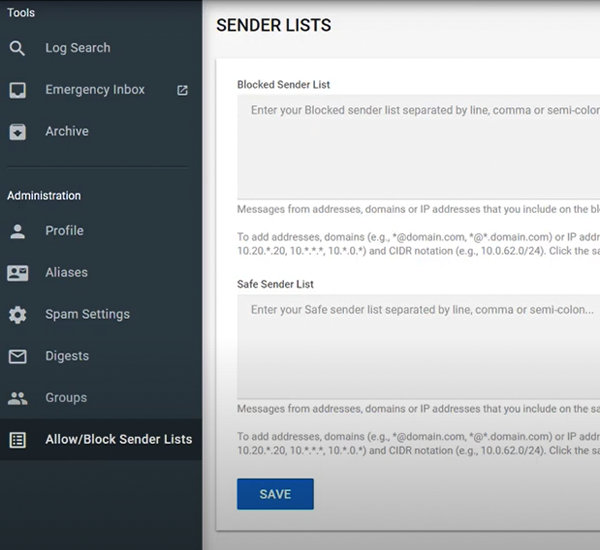Open the Profile page
Screen dimensions: 600x550
pos(101,231)
